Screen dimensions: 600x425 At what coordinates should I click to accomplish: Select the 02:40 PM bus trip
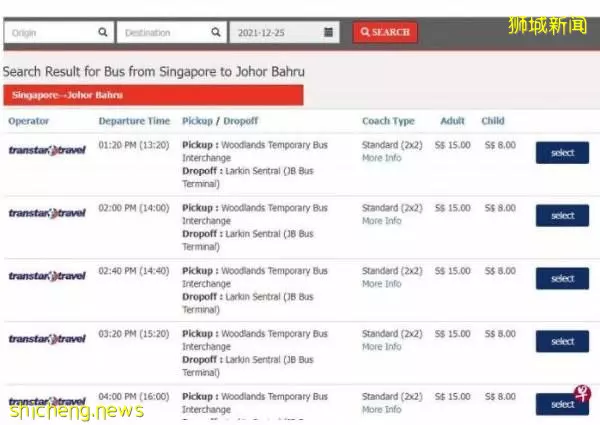coord(562,278)
